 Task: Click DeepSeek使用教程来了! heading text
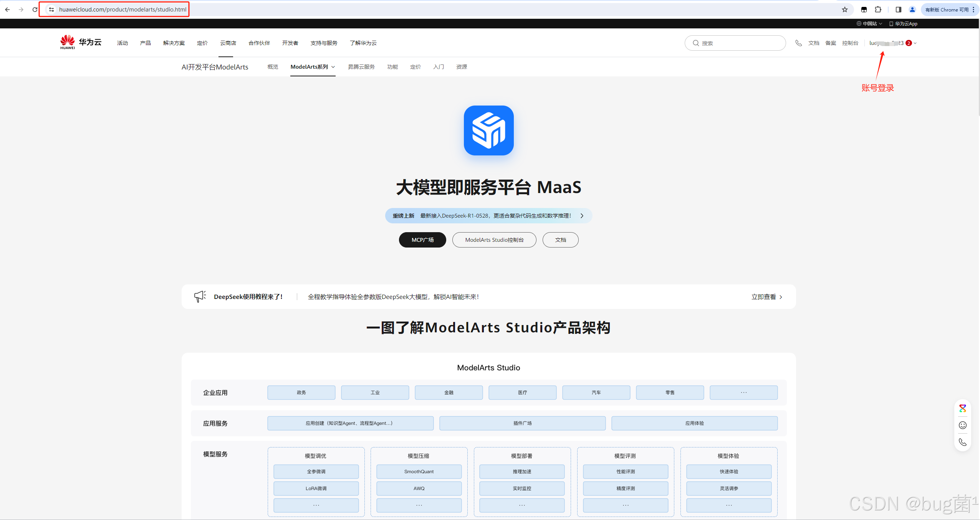click(248, 297)
